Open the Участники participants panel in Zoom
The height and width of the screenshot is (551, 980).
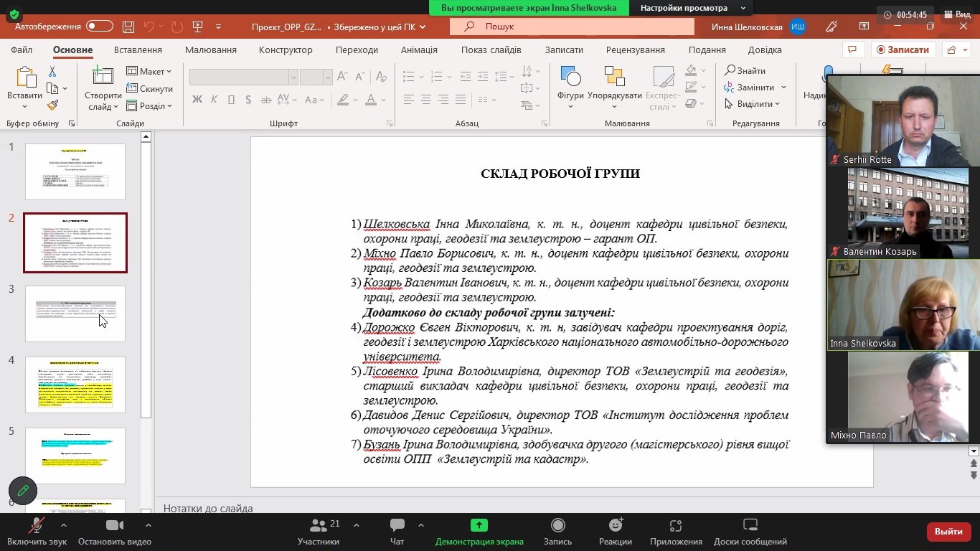pyautogui.click(x=319, y=532)
